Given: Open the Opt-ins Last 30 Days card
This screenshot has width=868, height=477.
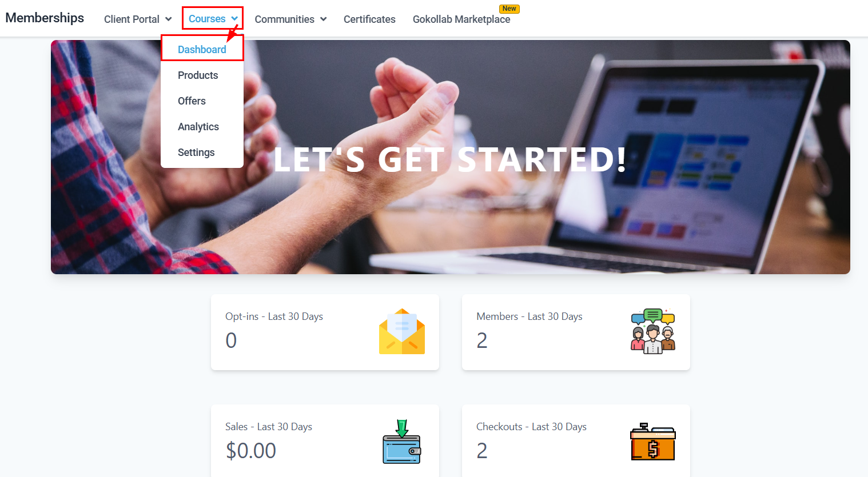Looking at the screenshot, I should [x=325, y=332].
